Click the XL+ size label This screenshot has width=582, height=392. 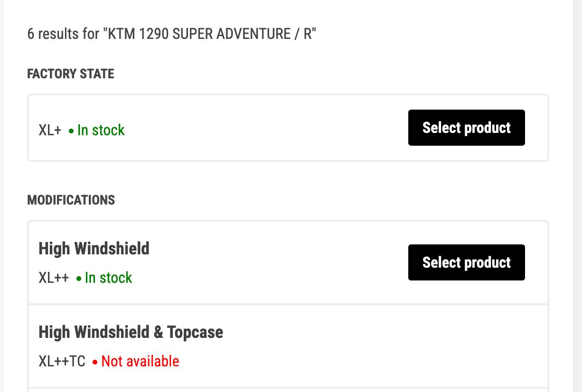point(50,130)
